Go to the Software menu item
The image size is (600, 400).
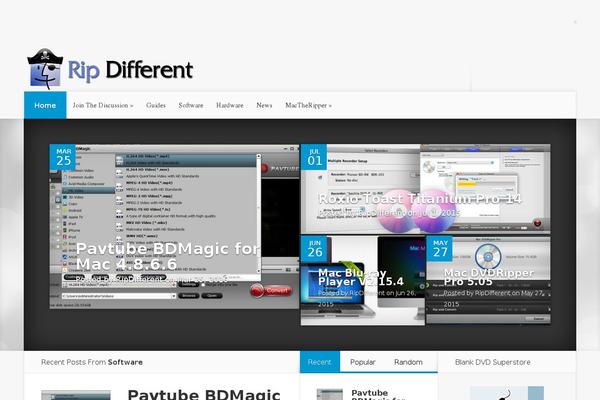click(191, 105)
